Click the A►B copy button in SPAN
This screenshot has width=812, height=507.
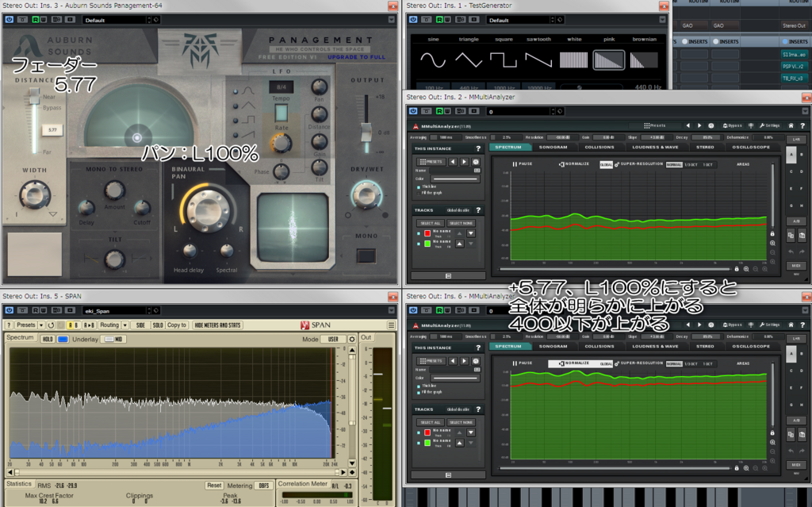pyautogui.click(x=89, y=325)
